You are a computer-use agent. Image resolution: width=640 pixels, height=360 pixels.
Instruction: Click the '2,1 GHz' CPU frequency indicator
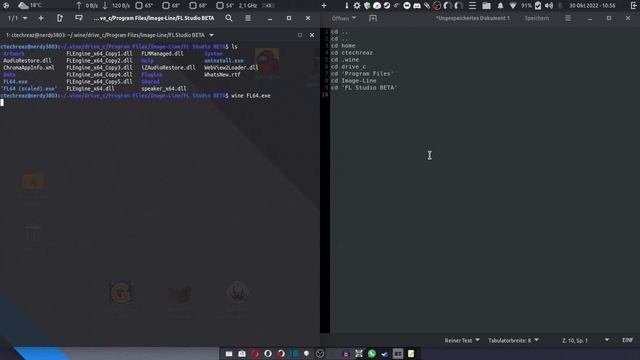pyautogui.click(x=248, y=5)
